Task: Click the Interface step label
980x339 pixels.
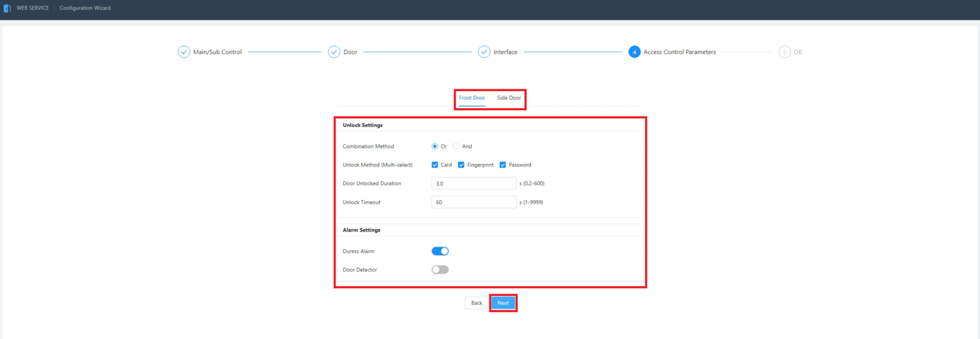Action: coord(505,52)
